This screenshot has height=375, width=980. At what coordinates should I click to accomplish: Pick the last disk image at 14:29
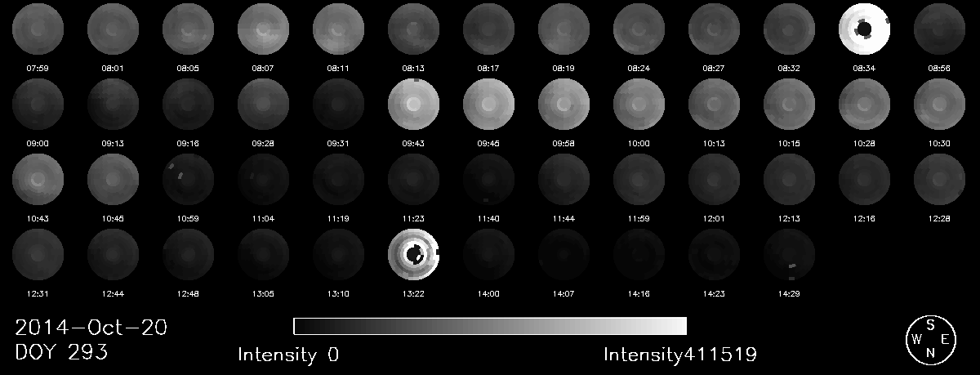click(790, 254)
